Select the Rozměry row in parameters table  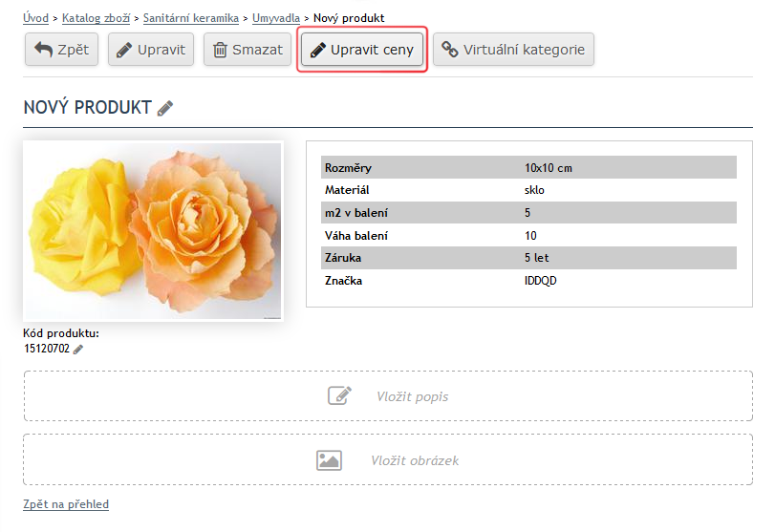[x=528, y=168]
